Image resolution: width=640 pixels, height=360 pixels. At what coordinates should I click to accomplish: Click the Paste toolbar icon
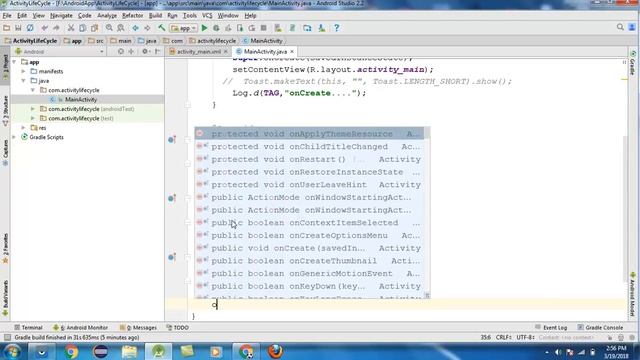94,28
